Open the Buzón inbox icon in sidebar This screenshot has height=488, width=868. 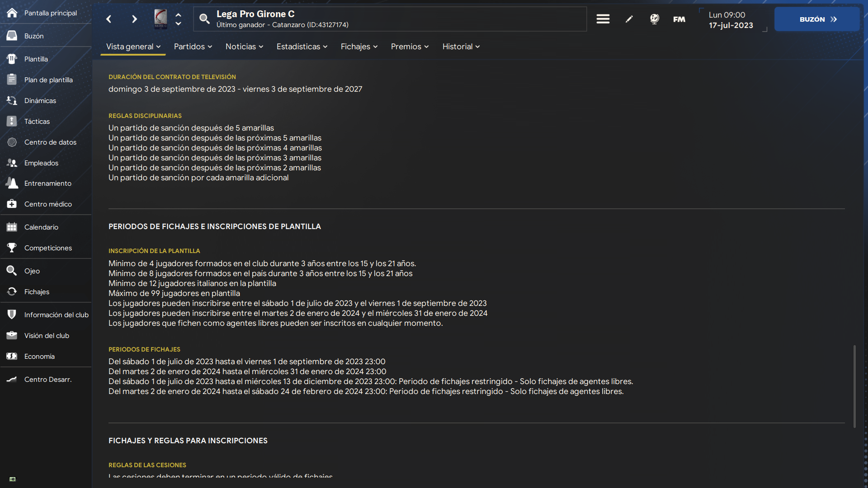point(12,36)
